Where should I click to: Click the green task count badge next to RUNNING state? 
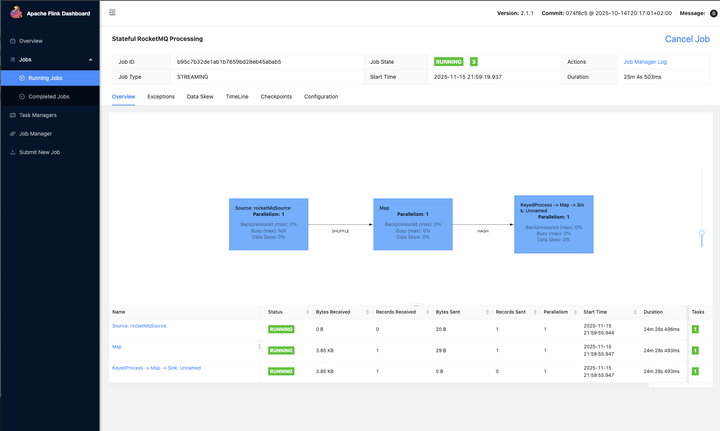pyautogui.click(x=473, y=62)
